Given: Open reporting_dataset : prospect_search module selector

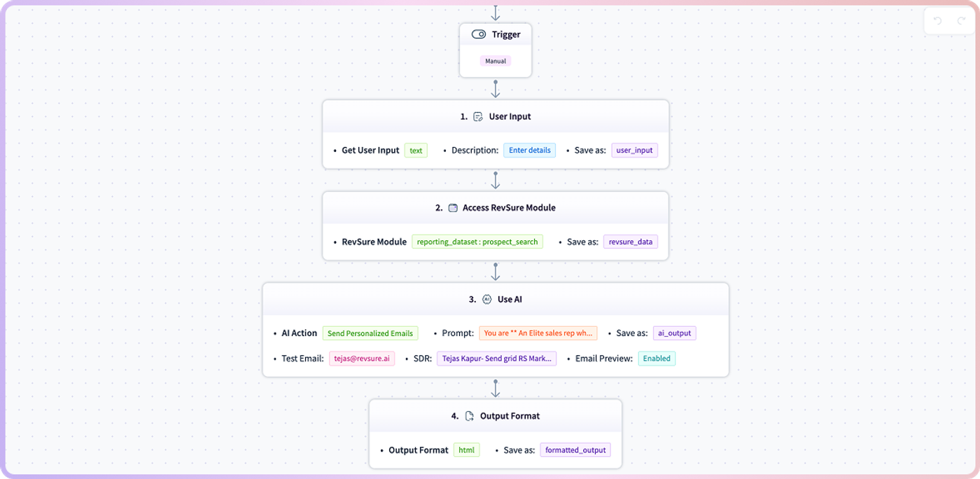Looking at the screenshot, I should (477, 242).
